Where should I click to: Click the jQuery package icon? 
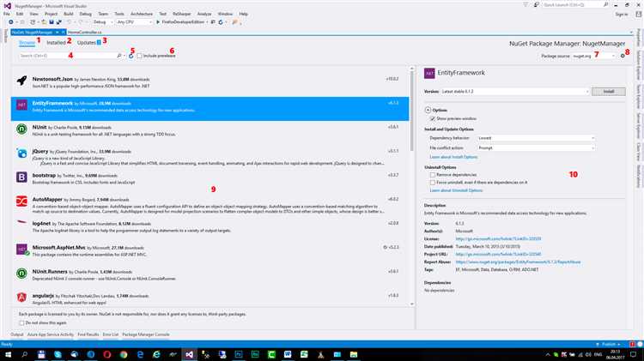click(x=21, y=153)
